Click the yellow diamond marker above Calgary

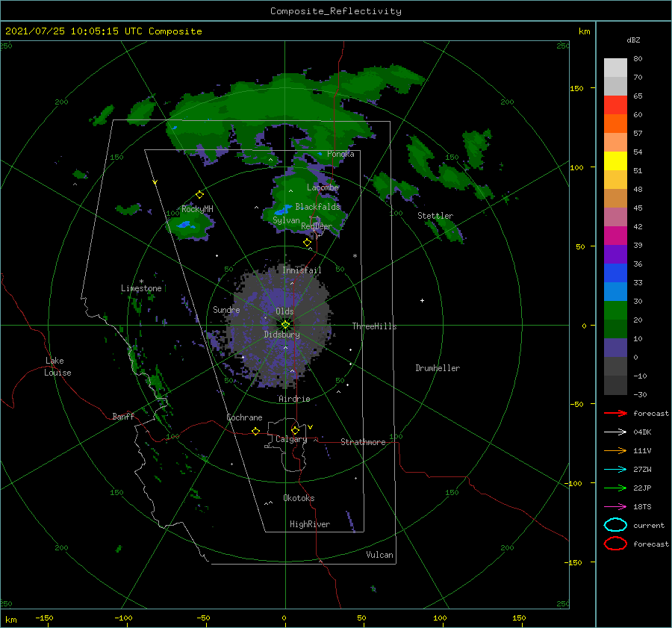tap(295, 430)
